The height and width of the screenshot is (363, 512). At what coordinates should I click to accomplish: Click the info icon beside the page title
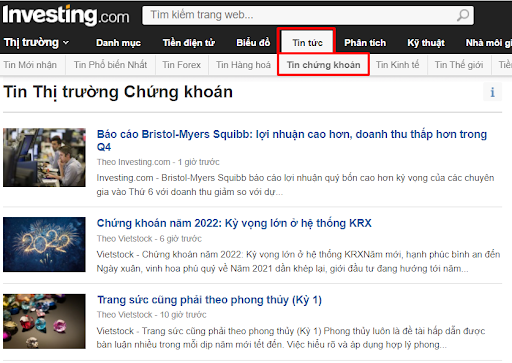492,92
